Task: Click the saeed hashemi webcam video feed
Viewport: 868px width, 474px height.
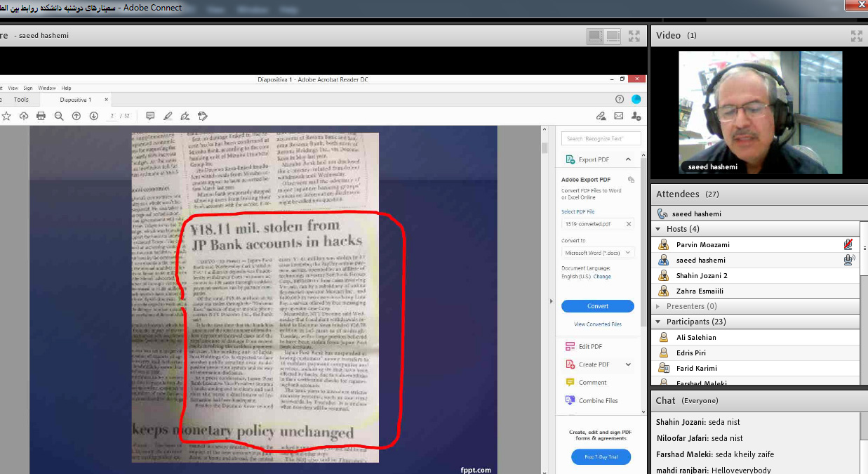Action: click(x=761, y=112)
